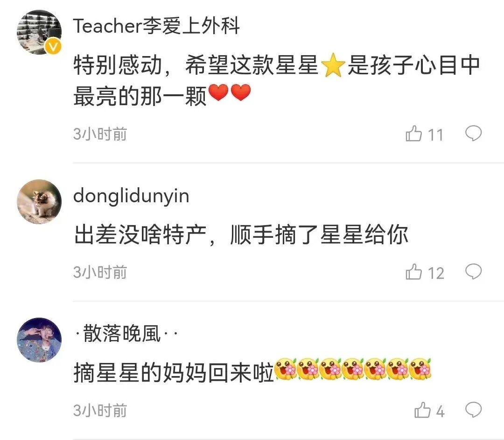The image size is (504, 440).
Task: Open reply bubble on donglidunyin's comment
Action: 474,271
